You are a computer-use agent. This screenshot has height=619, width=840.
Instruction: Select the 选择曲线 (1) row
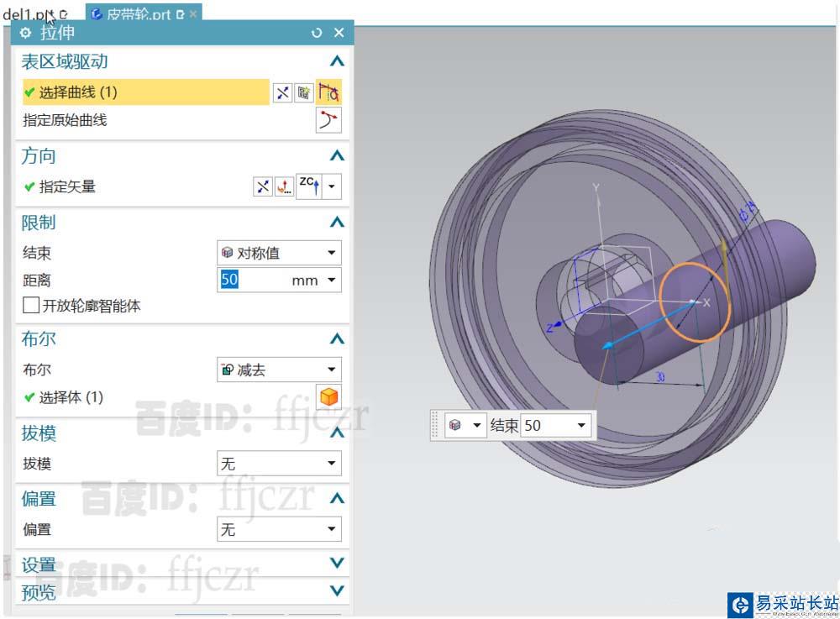[145, 92]
